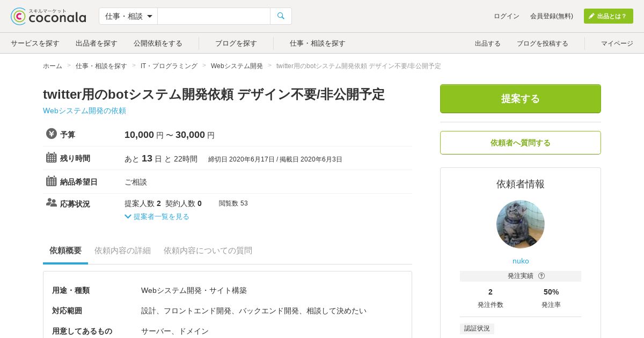This screenshot has width=644, height=338.
Task: Click IT・プログラミング breadcrumb
Action: point(169,66)
